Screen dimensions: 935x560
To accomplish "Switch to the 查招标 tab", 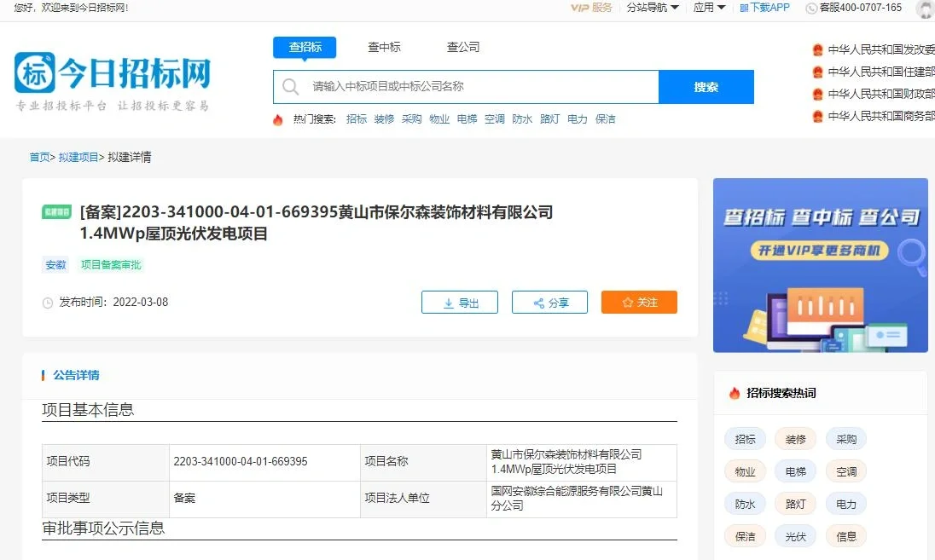I will tap(305, 47).
